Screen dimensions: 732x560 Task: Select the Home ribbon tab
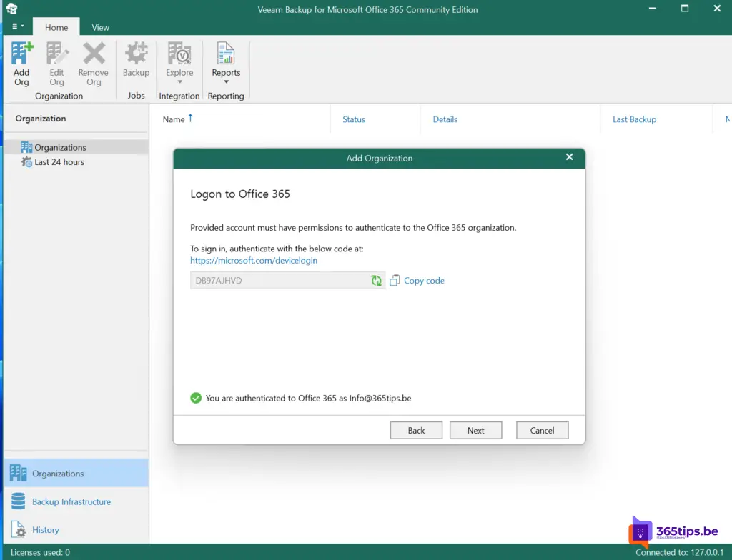pyautogui.click(x=56, y=27)
